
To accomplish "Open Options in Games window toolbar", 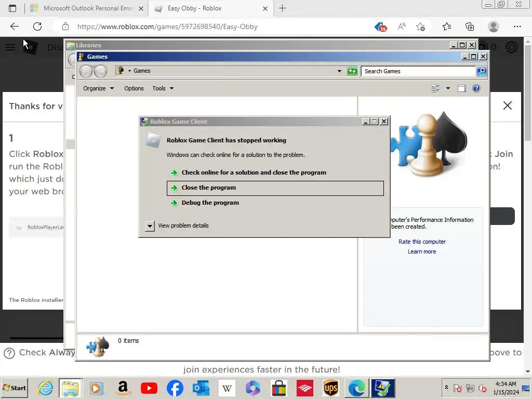I will point(134,88).
